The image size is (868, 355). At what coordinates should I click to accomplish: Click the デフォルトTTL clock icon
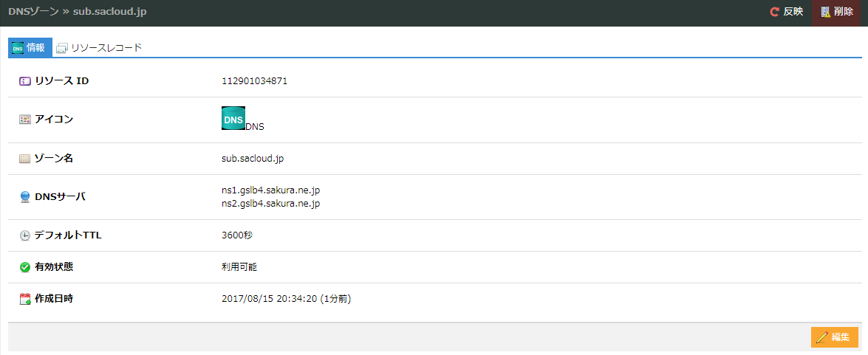[x=24, y=235]
